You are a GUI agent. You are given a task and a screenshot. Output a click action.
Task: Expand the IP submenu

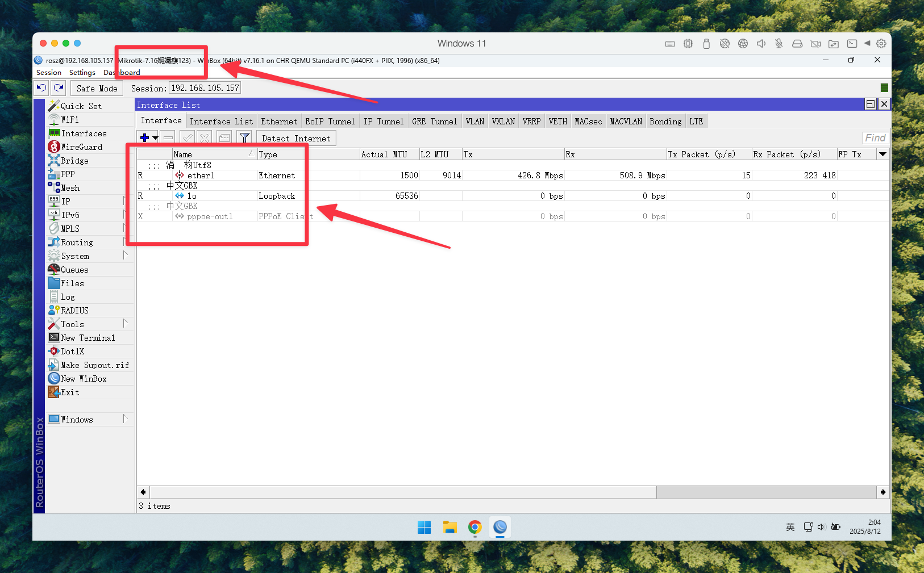126,200
